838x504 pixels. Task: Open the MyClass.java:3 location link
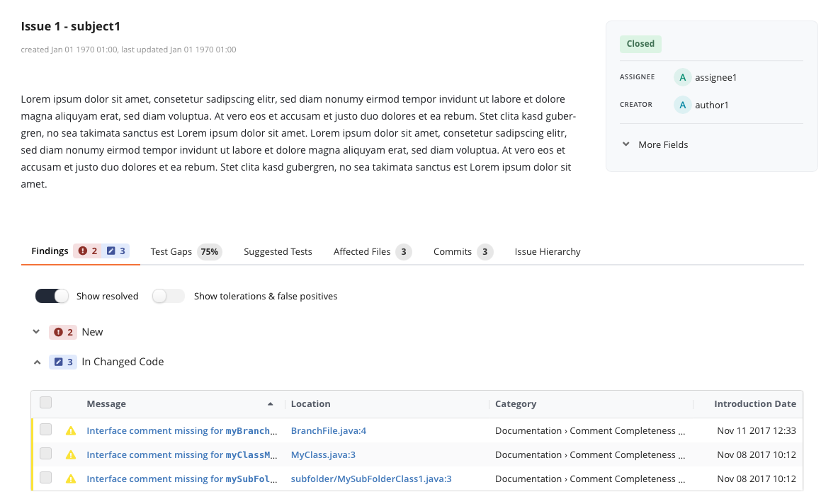(323, 455)
